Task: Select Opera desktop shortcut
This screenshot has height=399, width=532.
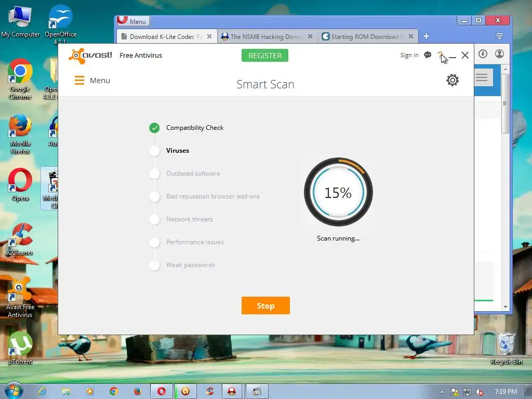Action: [x=20, y=185]
